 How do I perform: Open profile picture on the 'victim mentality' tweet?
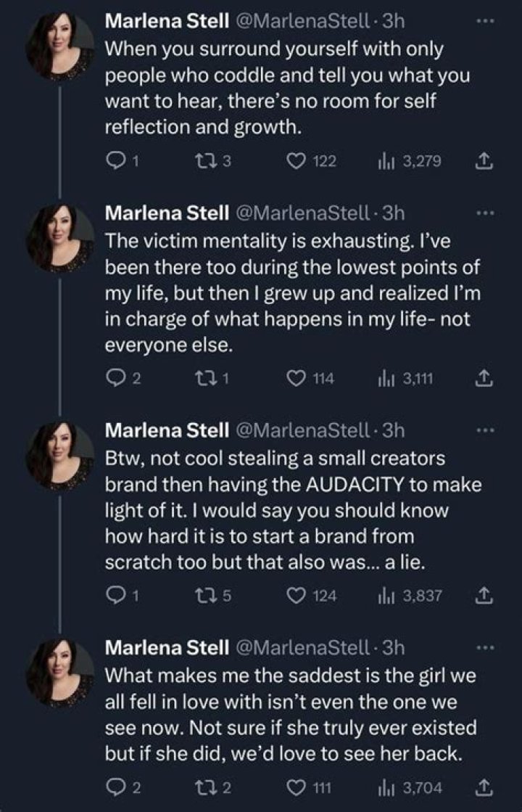coord(60,238)
